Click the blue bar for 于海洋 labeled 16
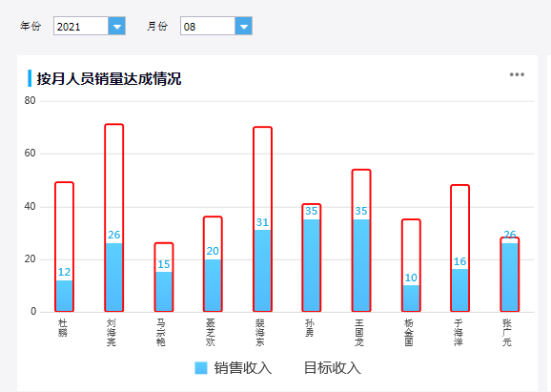 pyautogui.click(x=460, y=290)
